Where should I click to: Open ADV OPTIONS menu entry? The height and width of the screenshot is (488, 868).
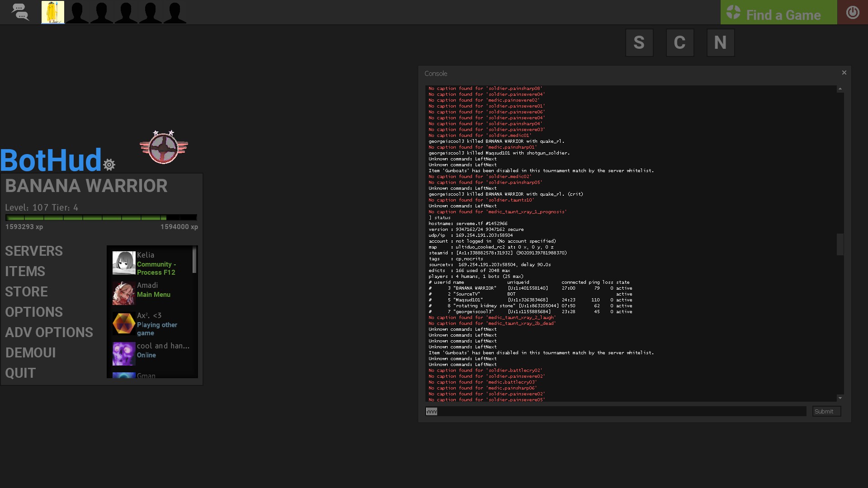click(x=49, y=333)
